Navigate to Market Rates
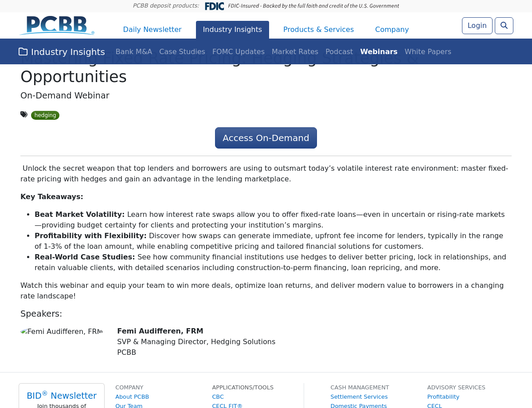Image resolution: width=532 pixels, height=408 pixels. click(x=295, y=52)
